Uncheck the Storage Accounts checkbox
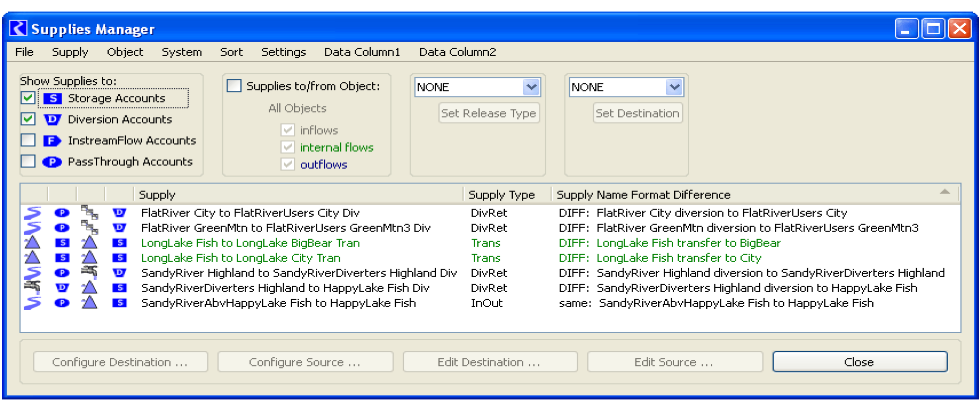The width and height of the screenshot is (980, 412). 28,98
